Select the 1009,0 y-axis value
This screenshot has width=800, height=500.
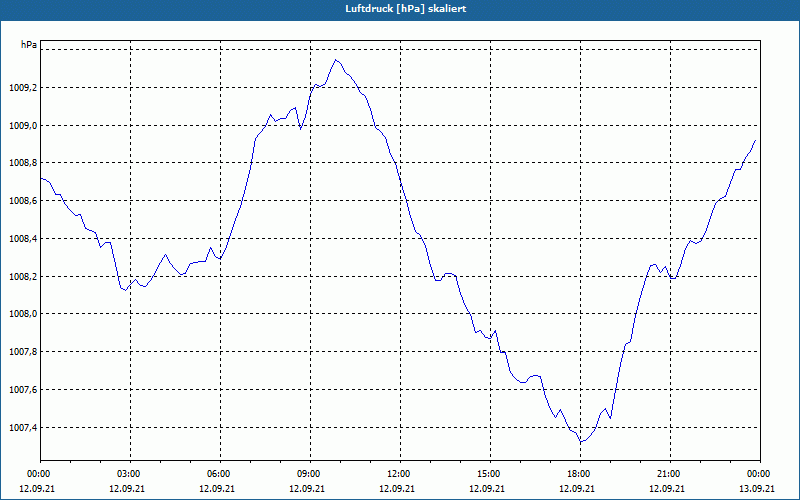click(x=23, y=126)
